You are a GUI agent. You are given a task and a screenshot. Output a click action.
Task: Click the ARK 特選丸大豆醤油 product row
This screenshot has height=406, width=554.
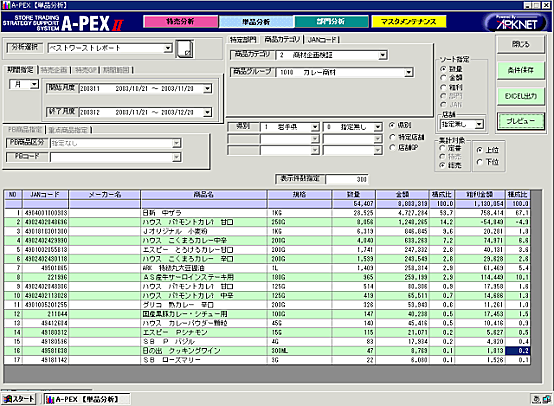pos(267,268)
